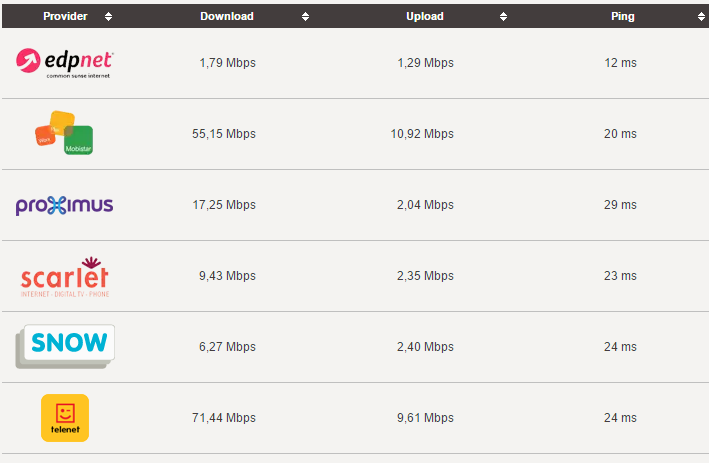Open the Mobistar provider logo

[x=64, y=133]
